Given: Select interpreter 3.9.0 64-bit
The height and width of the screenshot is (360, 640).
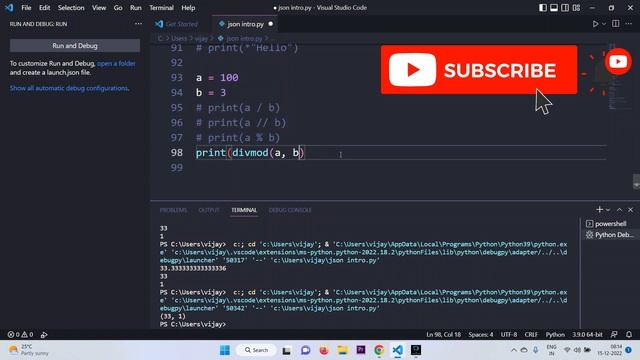Looking at the screenshot, I should (587, 335).
